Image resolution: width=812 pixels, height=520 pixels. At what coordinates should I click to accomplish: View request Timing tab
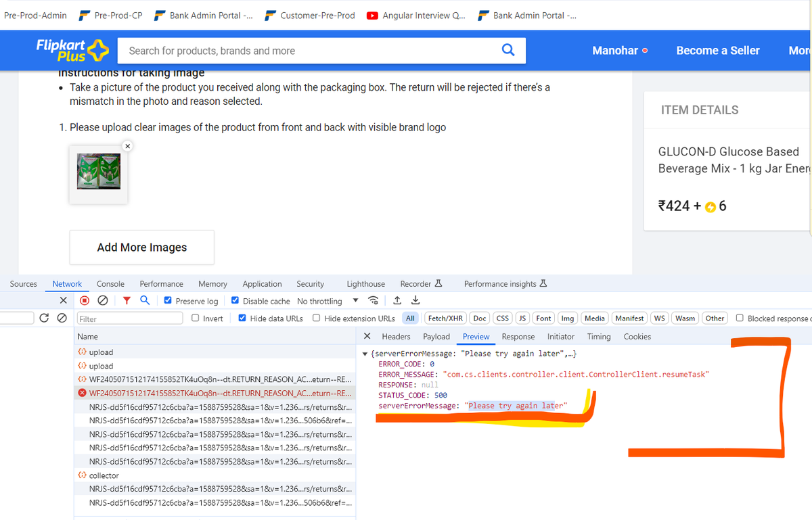tap(599, 336)
